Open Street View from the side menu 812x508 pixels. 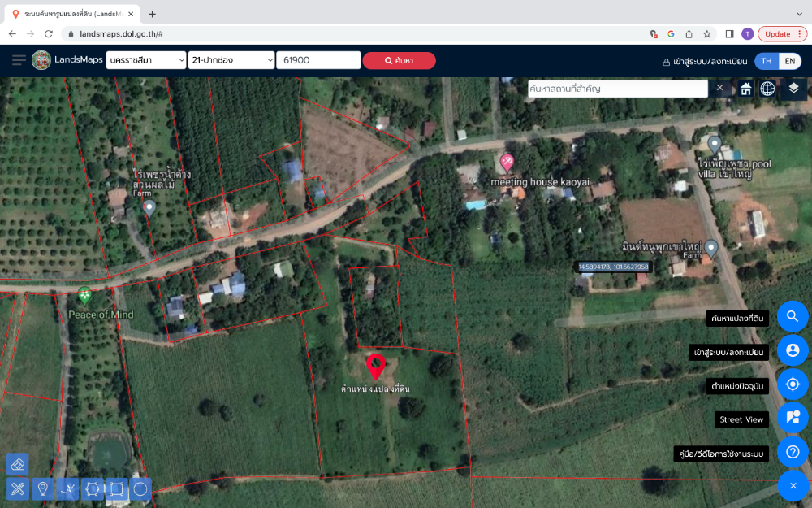pyautogui.click(x=793, y=419)
